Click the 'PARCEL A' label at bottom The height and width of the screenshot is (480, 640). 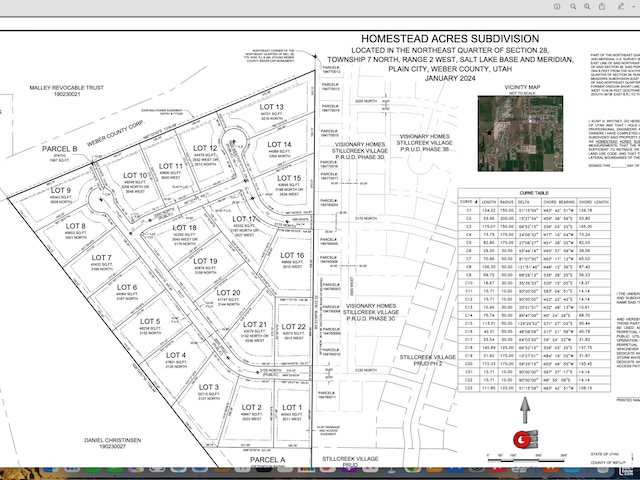[x=268, y=460]
